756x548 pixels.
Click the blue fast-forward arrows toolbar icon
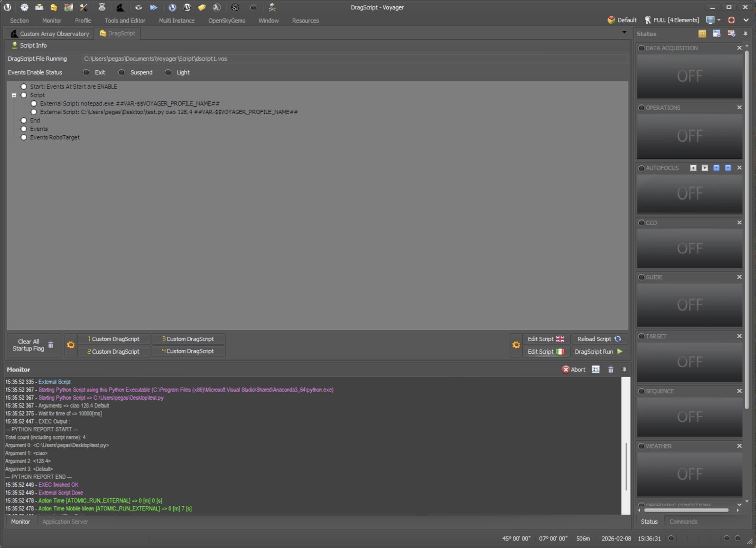(154, 7)
